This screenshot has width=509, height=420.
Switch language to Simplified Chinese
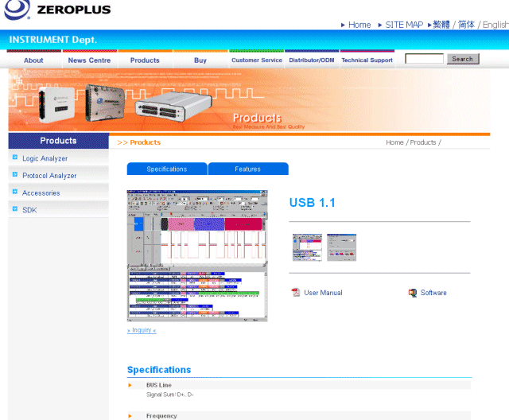point(467,25)
